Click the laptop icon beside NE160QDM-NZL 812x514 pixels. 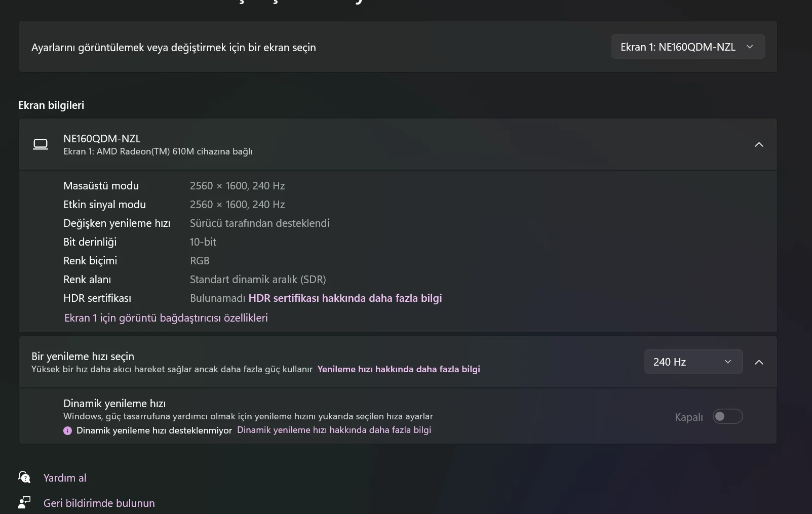(x=41, y=144)
